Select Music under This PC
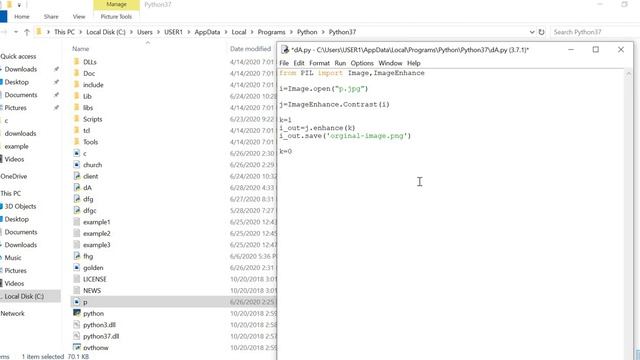Screen dimensions: 640x360 (13, 258)
